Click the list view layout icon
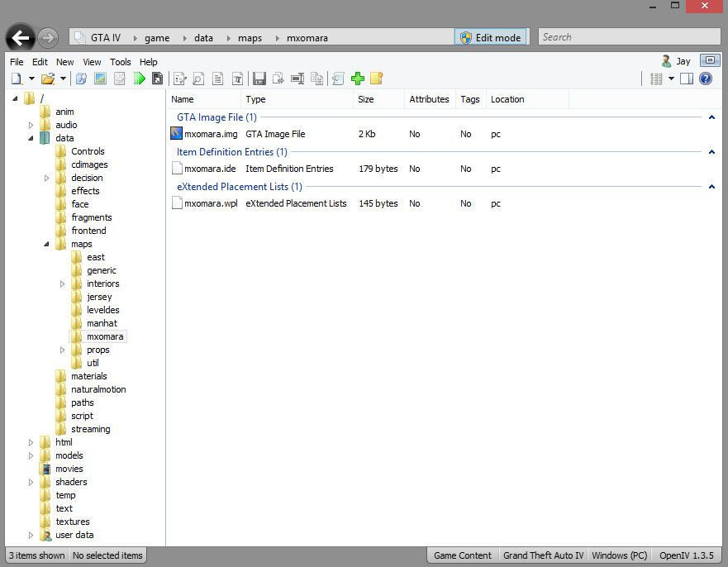The width and height of the screenshot is (728, 567). pyautogui.click(x=656, y=79)
